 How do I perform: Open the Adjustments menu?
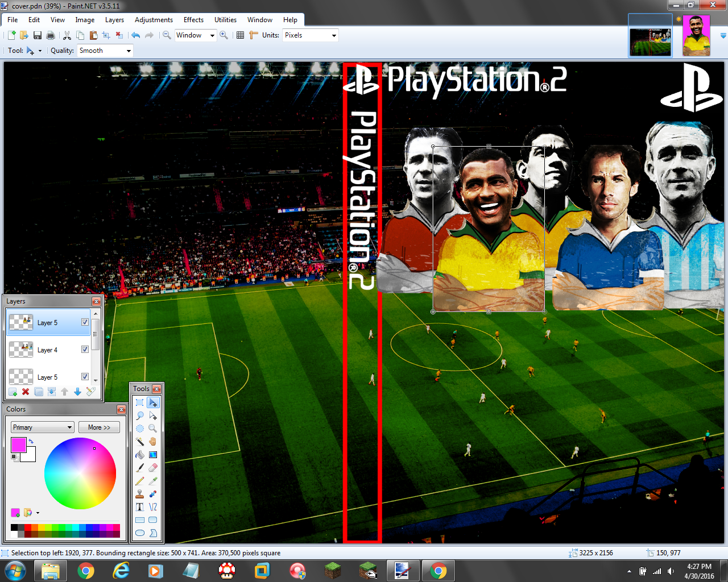154,19
